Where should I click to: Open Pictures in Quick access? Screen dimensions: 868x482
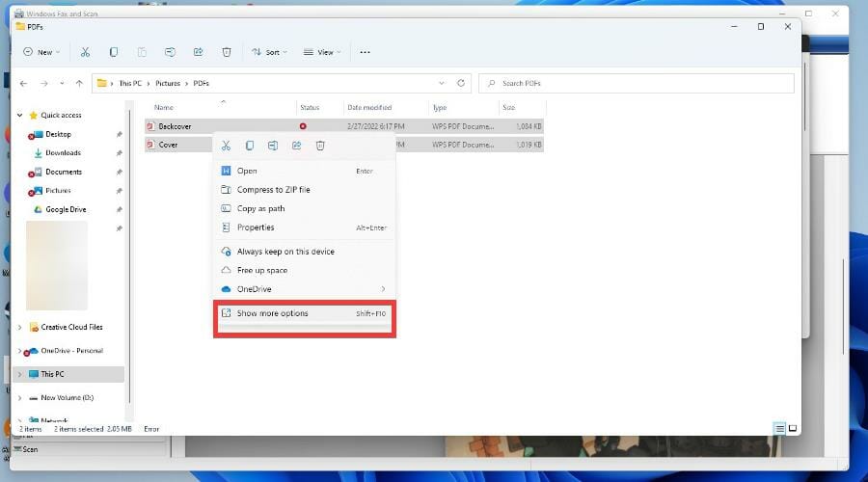pos(58,191)
